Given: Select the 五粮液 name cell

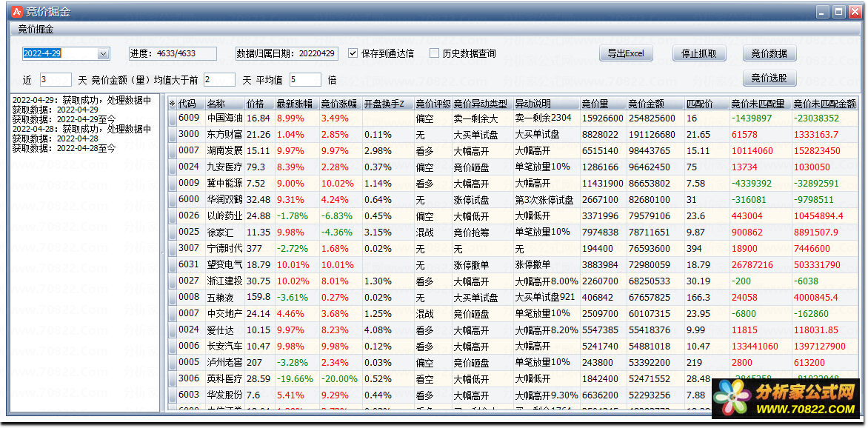Looking at the screenshot, I should pyautogui.click(x=224, y=298).
